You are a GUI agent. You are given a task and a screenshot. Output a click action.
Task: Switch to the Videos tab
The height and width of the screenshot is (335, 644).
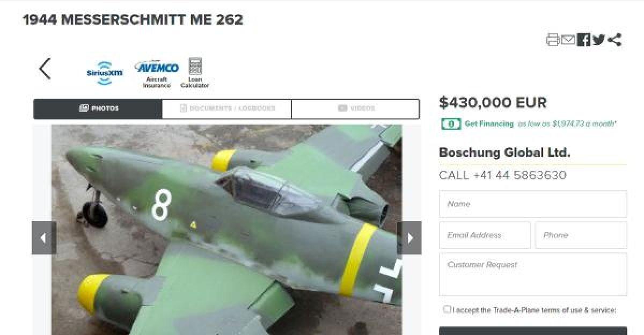coord(356,108)
